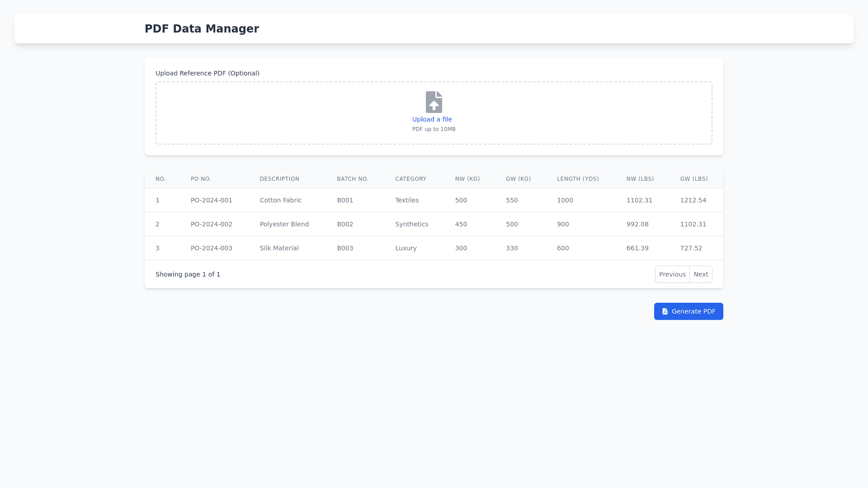Go to Previous page

(672, 274)
